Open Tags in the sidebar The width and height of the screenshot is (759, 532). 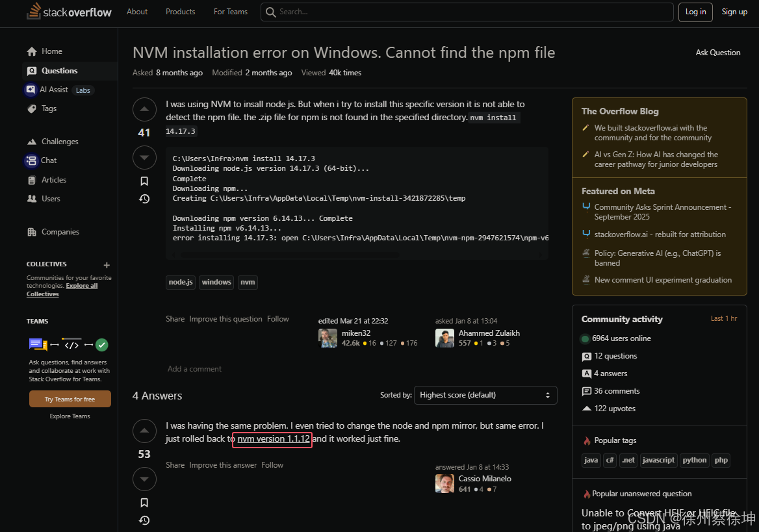[x=49, y=108]
